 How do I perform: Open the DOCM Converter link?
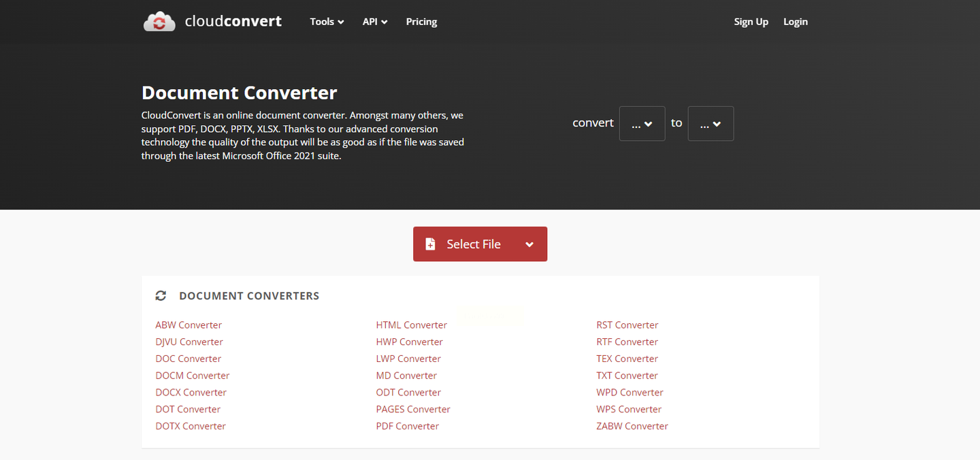click(x=193, y=376)
